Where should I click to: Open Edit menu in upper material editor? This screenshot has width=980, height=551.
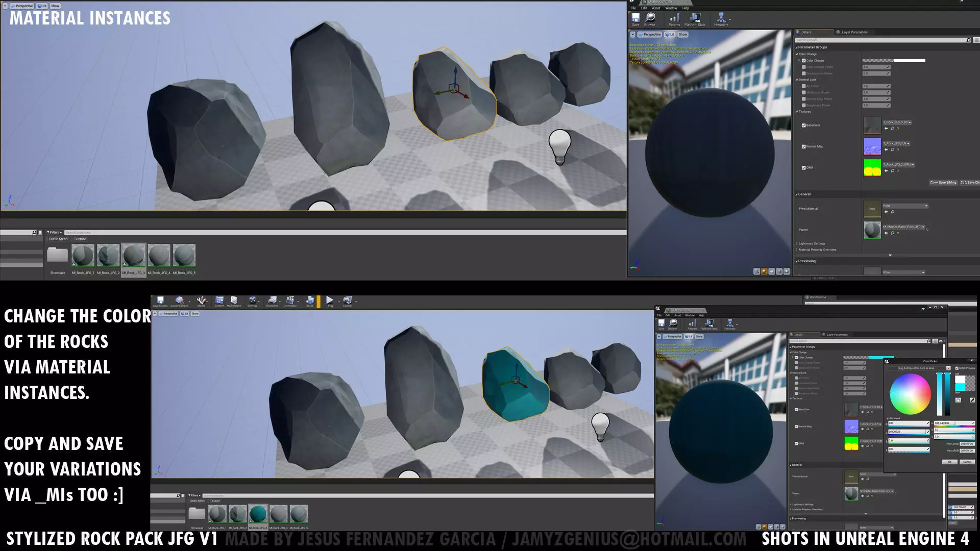tap(644, 8)
